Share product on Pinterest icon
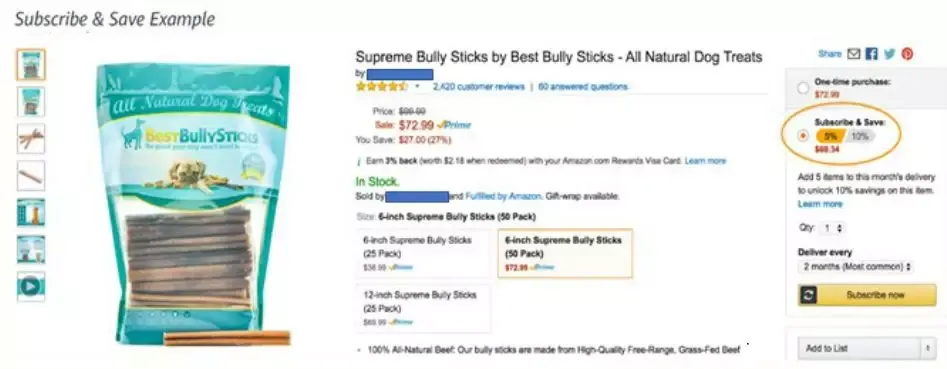947x369 pixels. point(907,54)
